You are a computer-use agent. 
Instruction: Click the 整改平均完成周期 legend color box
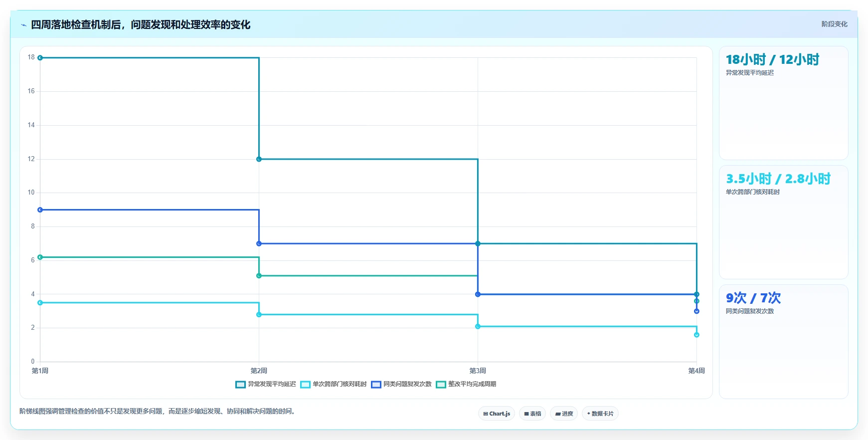441,384
